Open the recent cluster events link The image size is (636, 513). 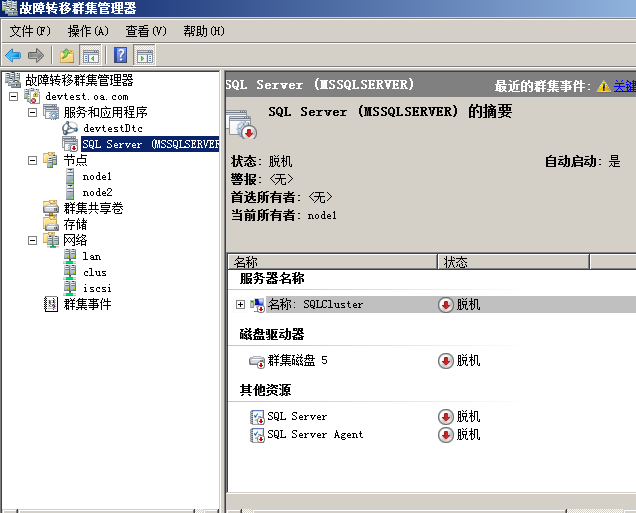[624, 86]
